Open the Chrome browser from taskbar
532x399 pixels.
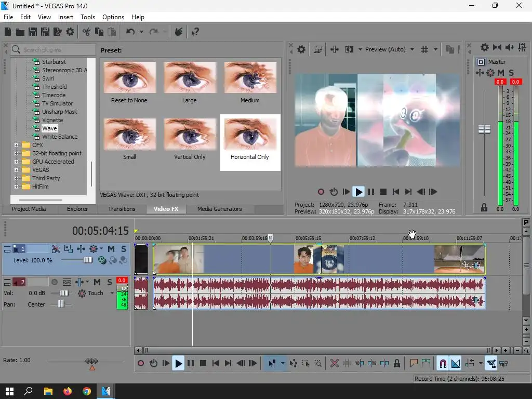click(87, 391)
